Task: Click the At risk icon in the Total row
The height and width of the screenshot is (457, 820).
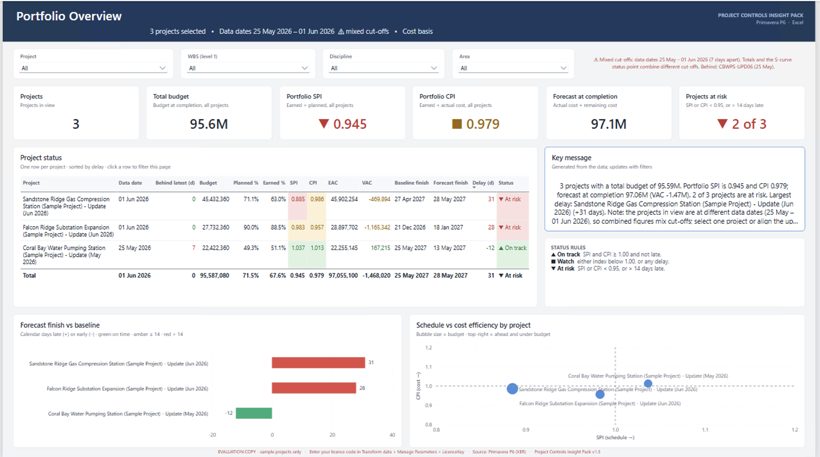Action: pyautogui.click(x=501, y=276)
